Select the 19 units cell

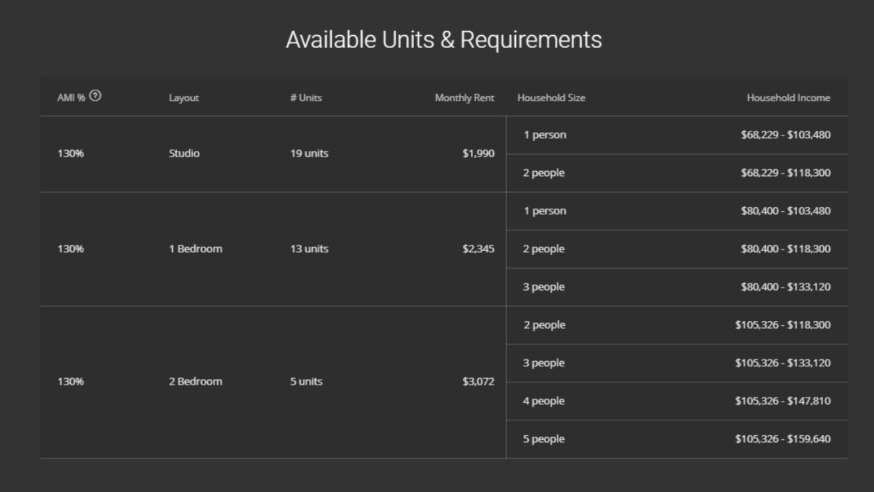(309, 154)
